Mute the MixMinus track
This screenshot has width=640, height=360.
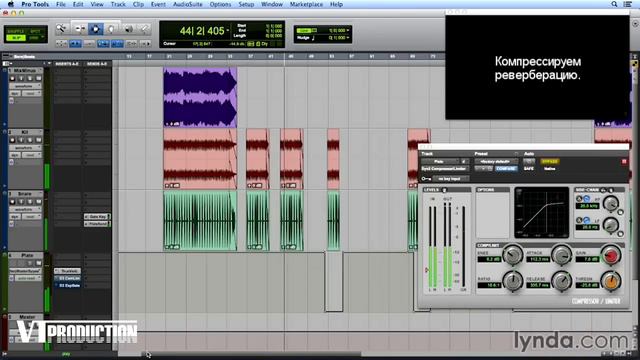(38, 78)
